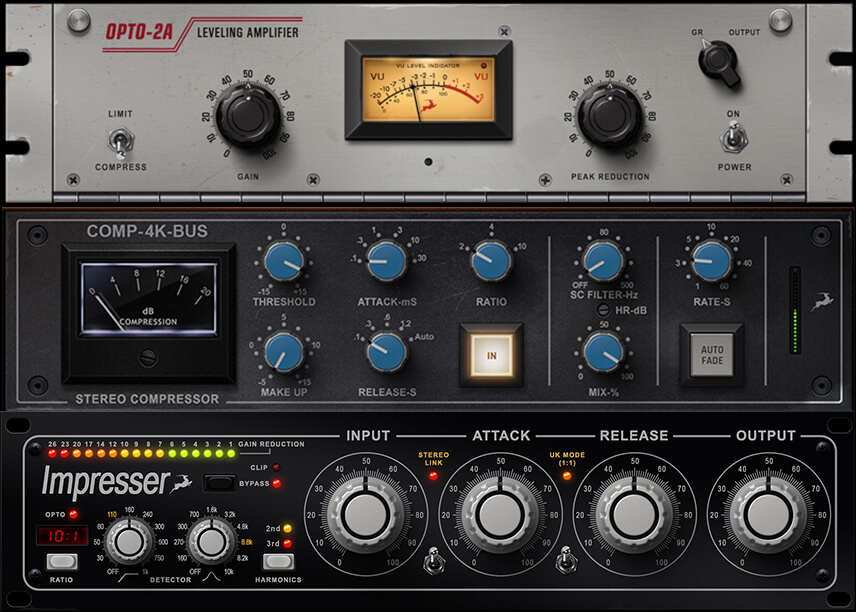Viewport: 856px width, 612px height.
Task: Click the OPTO-2A logo text
Action: coord(139,32)
